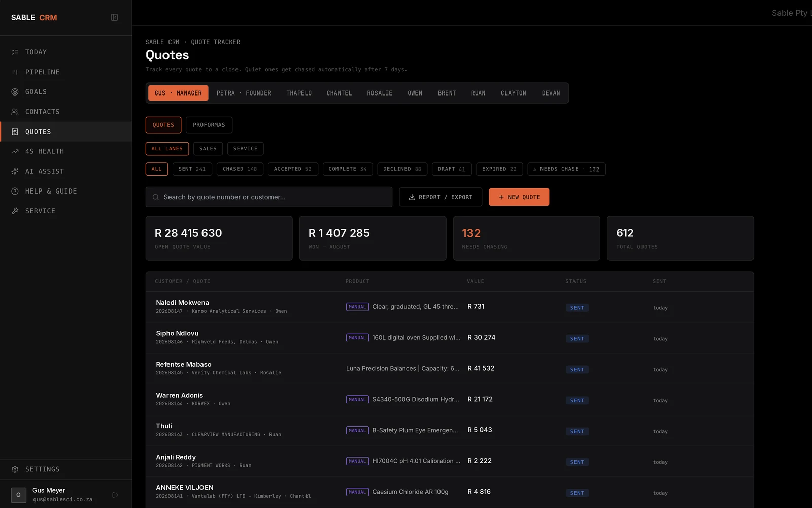The height and width of the screenshot is (508, 812).
Task: Click the logout icon beside Gus Meyer
Action: [115, 495]
